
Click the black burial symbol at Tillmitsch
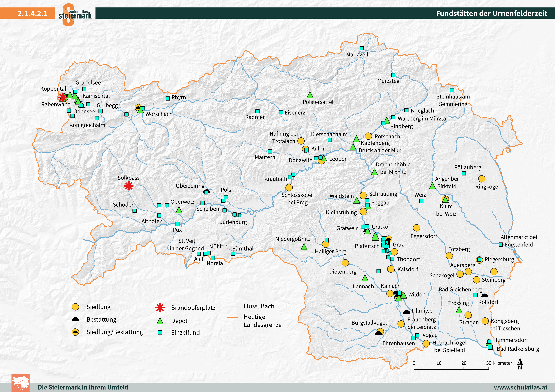pos(407,312)
